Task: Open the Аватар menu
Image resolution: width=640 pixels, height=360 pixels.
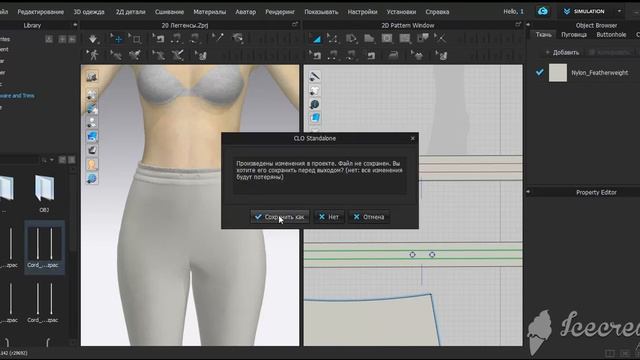Action: pyautogui.click(x=245, y=12)
